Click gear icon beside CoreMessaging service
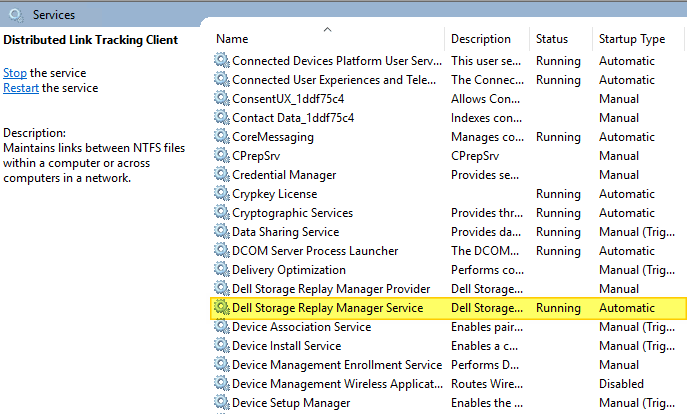This screenshot has height=414, width=687. tap(221, 137)
